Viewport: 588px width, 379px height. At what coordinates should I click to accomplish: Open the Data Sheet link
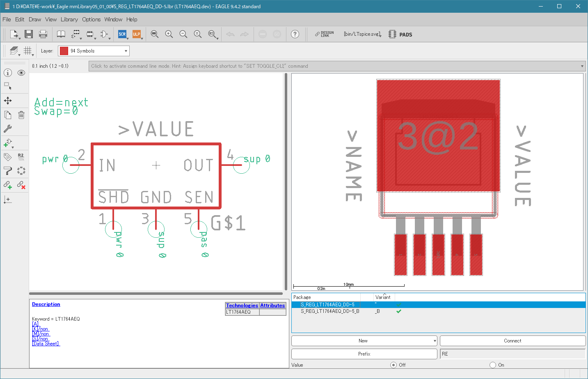(46, 344)
